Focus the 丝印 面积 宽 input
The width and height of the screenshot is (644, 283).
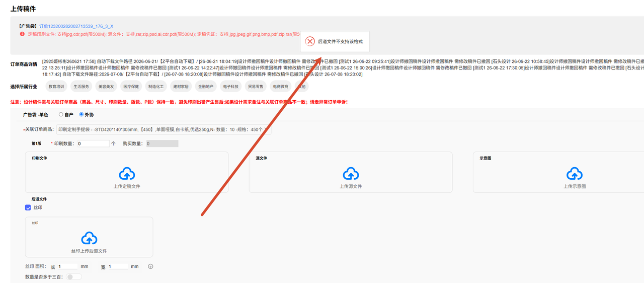click(118, 266)
